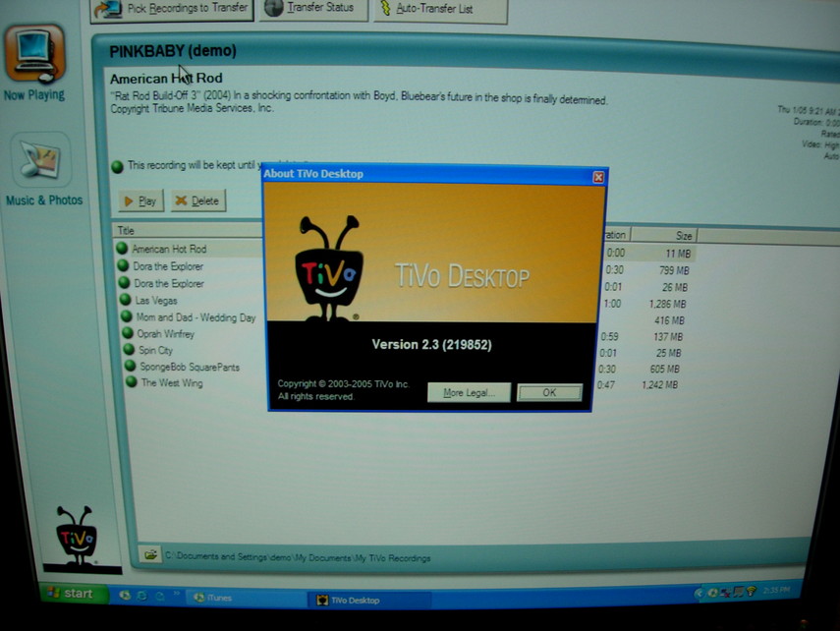The height and width of the screenshot is (631, 840).
Task: Click TiVo Desktop taskbar button
Action: (x=369, y=600)
